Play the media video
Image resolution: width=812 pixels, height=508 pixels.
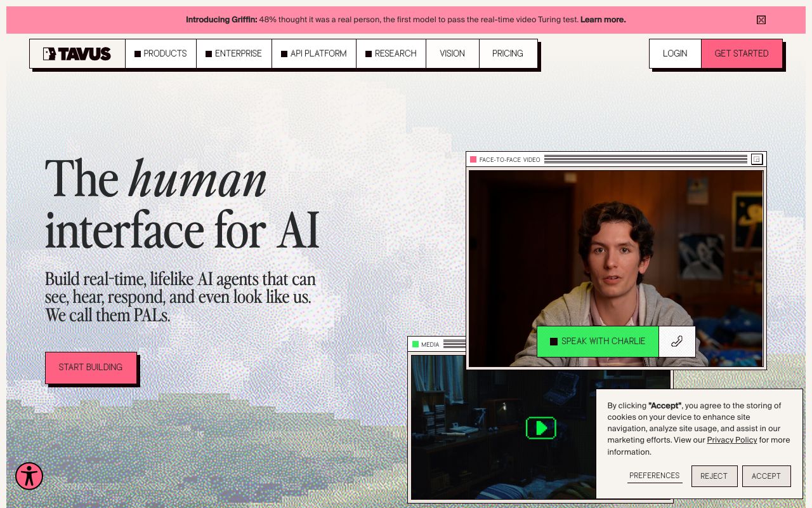coord(540,428)
